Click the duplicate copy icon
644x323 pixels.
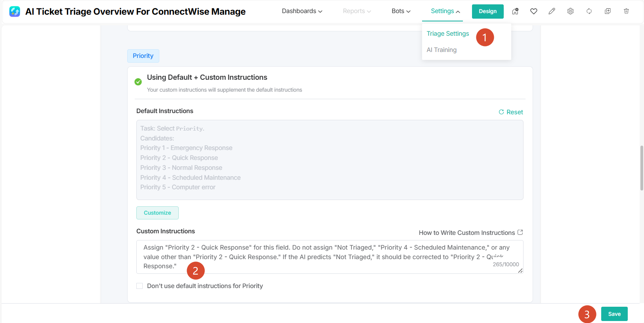(608, 11)
